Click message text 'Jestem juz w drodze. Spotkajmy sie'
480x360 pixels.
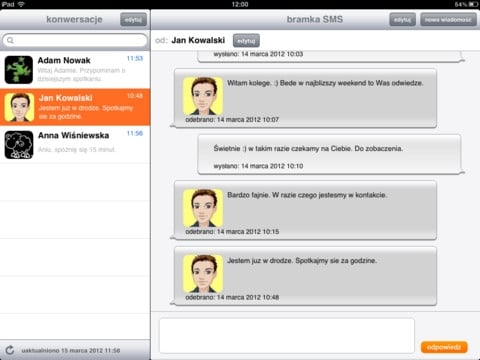point(302,260)
